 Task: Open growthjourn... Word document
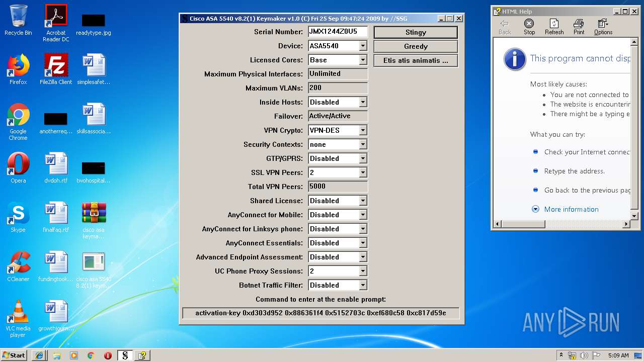(56, 316)
